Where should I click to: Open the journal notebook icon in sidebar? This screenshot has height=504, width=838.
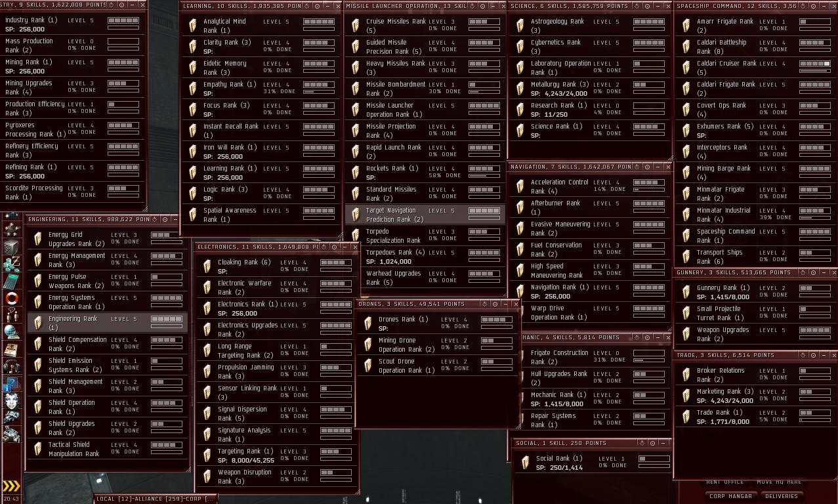point(11,349)
